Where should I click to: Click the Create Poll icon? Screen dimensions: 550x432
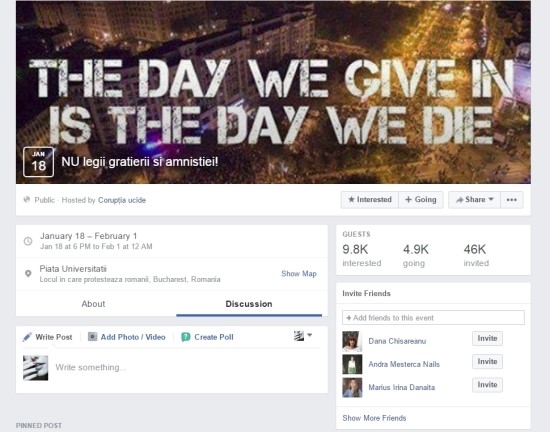click(186, 337)
